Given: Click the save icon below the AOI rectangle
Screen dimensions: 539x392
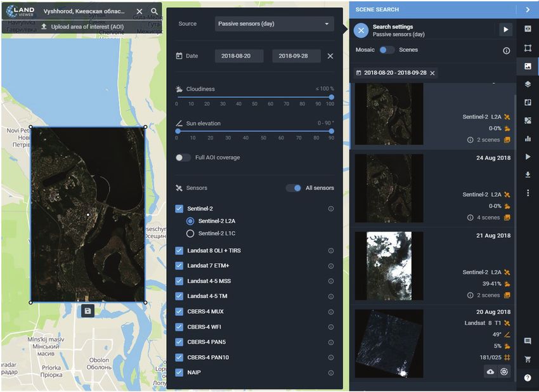Looking at the screenshot, I should click(88, 311).
